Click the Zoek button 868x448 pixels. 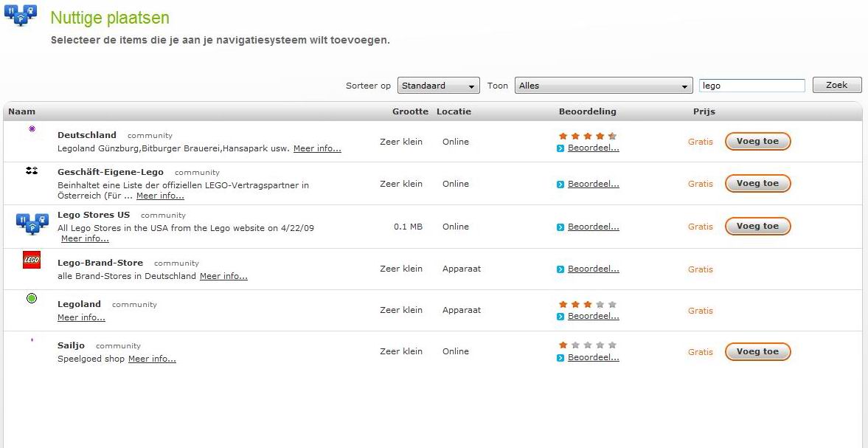(x=837, y=86)
